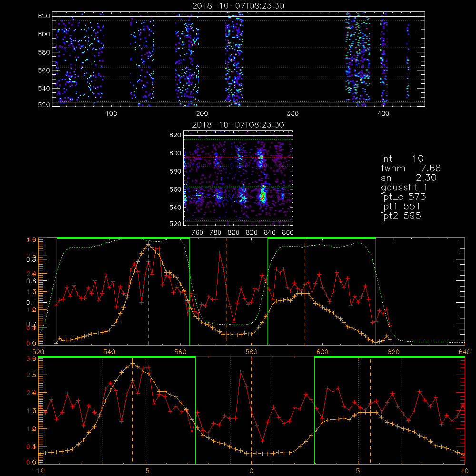Click y-axis label 560 on top spectrogram

pyautogui.click(x=44, y=70)
